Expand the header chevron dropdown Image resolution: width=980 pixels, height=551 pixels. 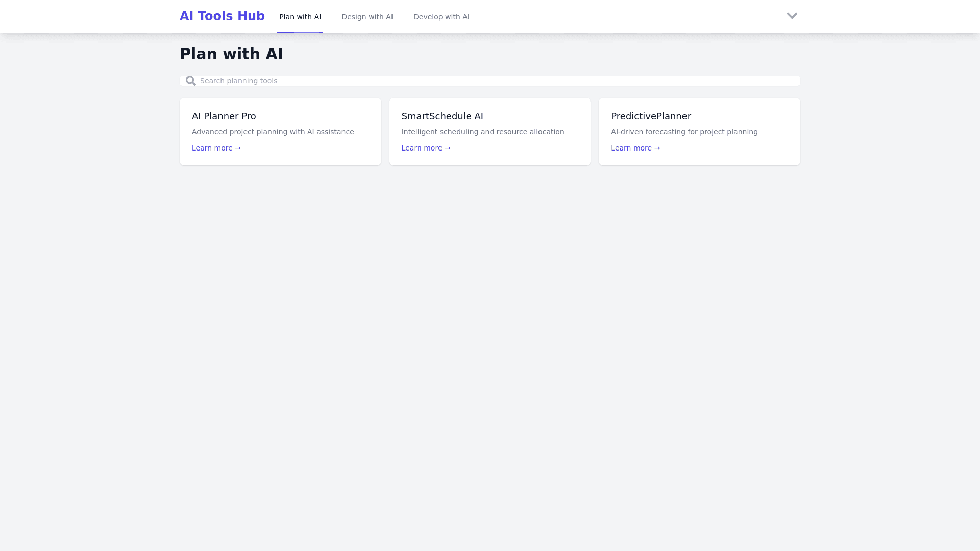pyautogui.click(x=792, y=16)
